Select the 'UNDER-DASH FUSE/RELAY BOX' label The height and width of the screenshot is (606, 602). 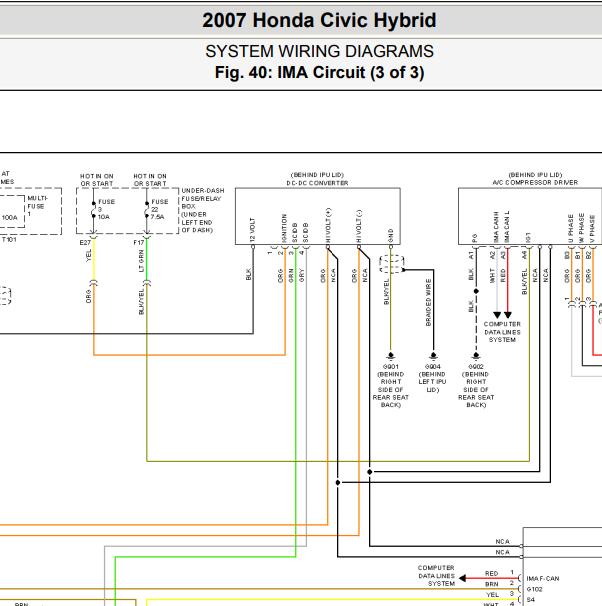[202, 198]
